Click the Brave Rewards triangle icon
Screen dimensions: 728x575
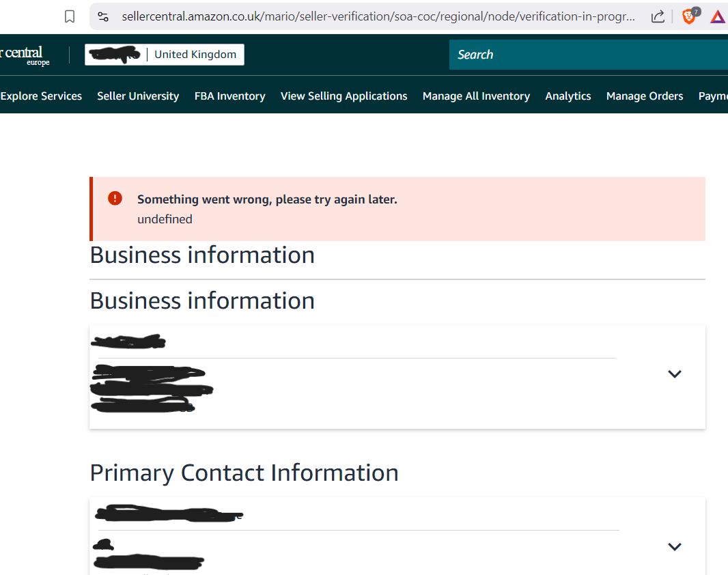[x=717, y=17]
